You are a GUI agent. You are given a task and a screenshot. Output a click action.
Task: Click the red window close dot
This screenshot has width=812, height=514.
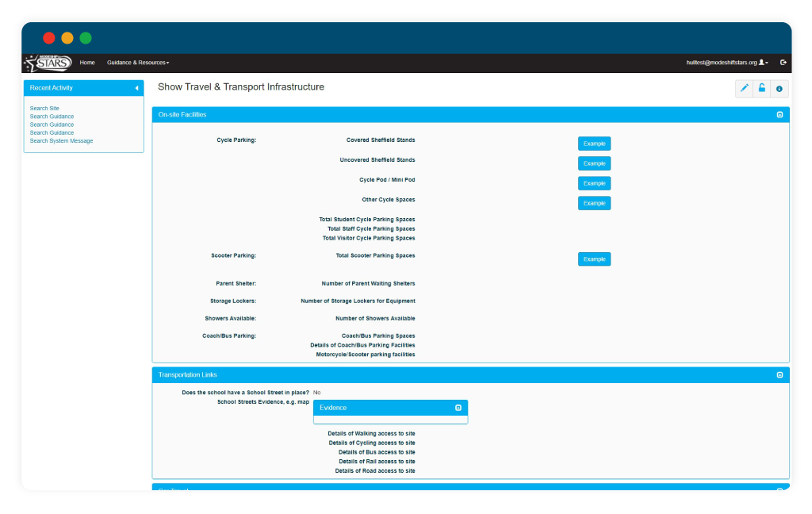point(49,38)
